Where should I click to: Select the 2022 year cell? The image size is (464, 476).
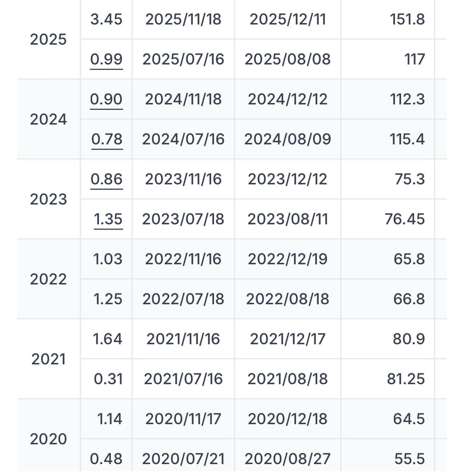48,279
